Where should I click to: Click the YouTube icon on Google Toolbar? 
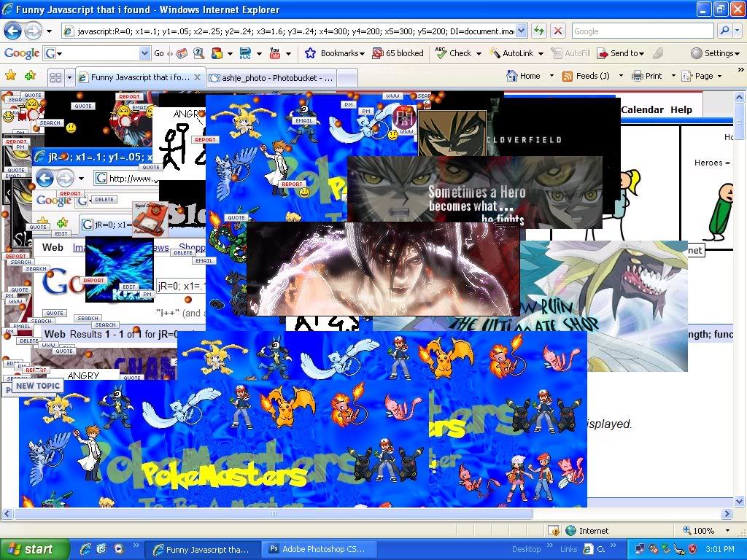[x=275, y=53]
